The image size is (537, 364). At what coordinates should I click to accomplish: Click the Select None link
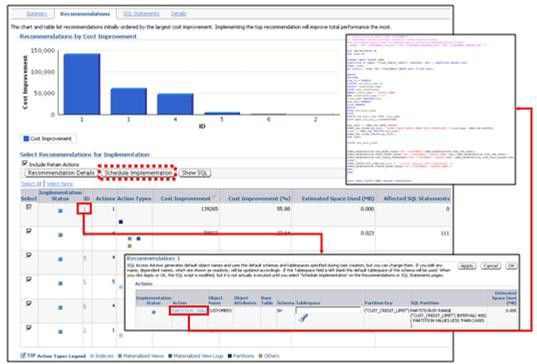(x=60, y=184)
